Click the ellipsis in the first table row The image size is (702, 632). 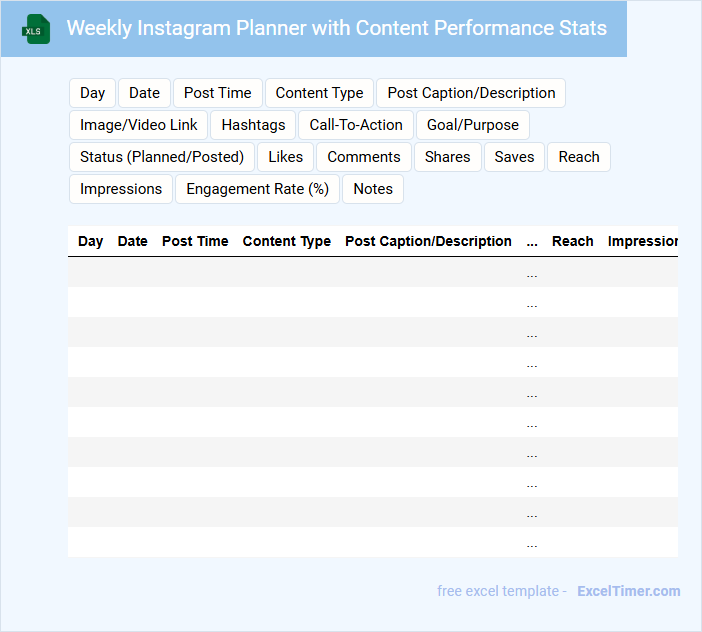click(x=531, y=272)
